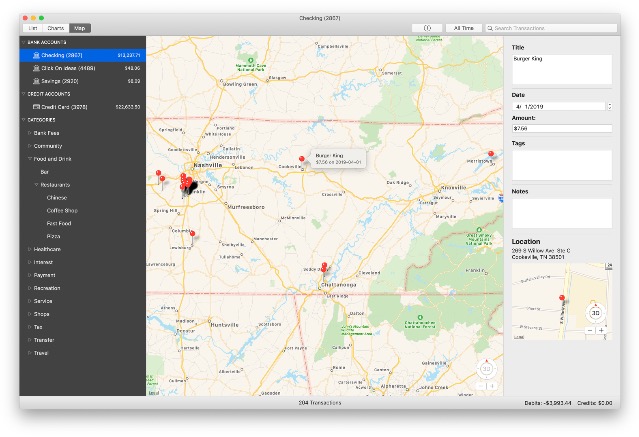Collapse the Credit Accounts section
Screen dimensions: 639x437
(x=24, y=94)
